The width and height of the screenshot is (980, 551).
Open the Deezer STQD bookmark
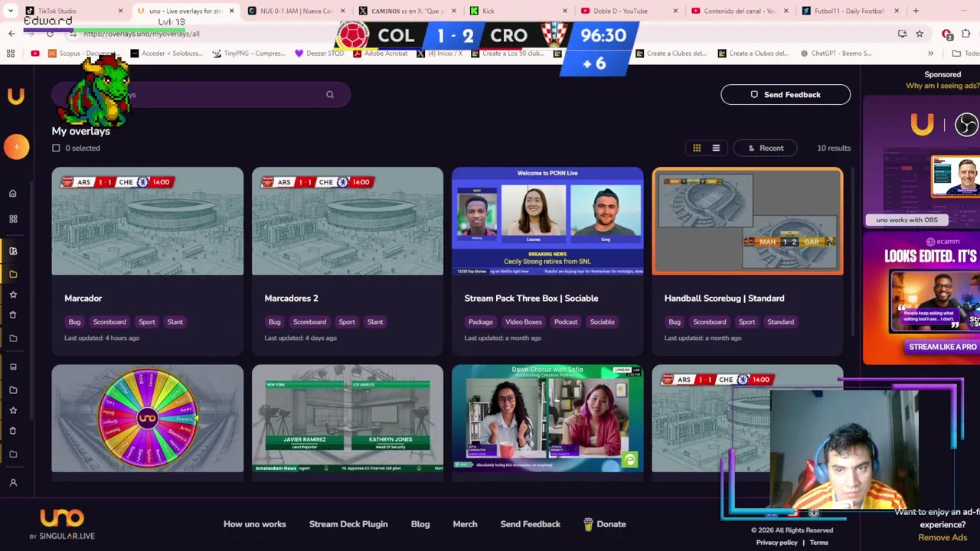319,54
